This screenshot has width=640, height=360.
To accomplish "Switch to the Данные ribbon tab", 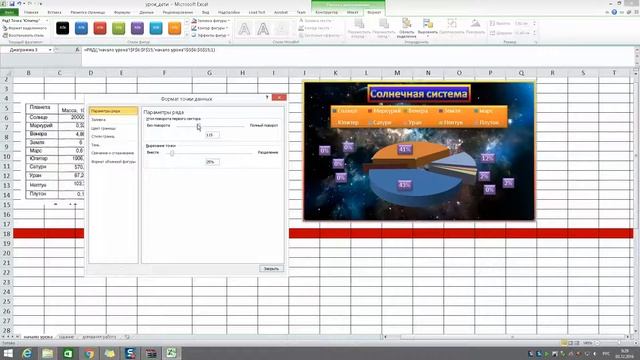I will [x=147, y=12].
